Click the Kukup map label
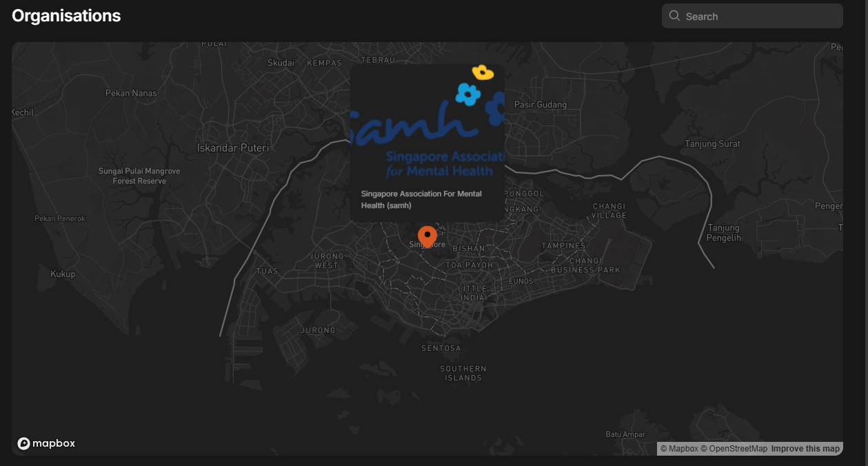The height and width of the screenshot is (466, 868). pos(63,274)
